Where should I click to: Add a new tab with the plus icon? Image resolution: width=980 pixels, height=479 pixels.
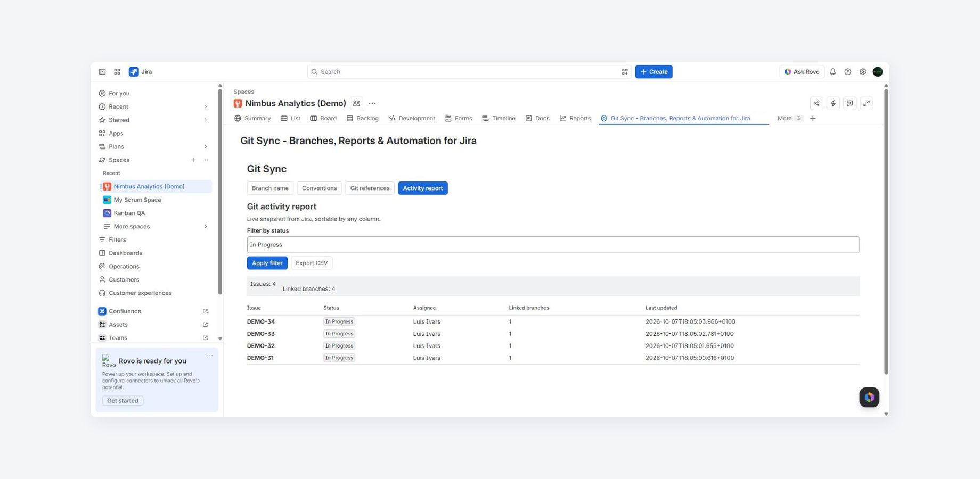pyautogui.click(x=813, y=118)
